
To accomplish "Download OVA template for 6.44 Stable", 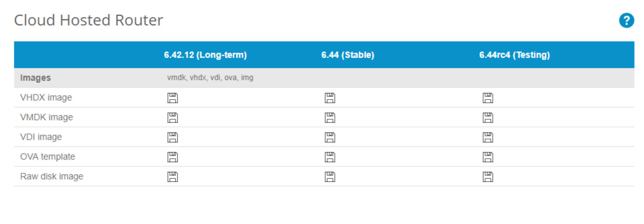I will pos(330,157).
